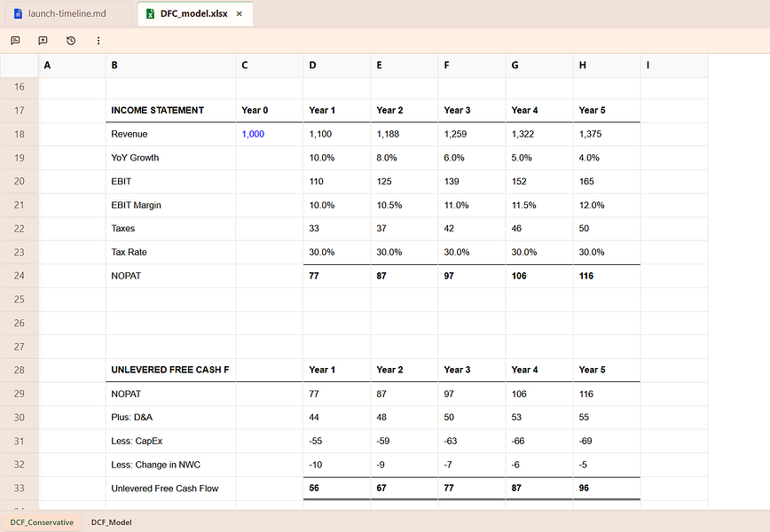The image size is (770, 532).
Task: Open the comments panel icon
Action: (15, 40)
